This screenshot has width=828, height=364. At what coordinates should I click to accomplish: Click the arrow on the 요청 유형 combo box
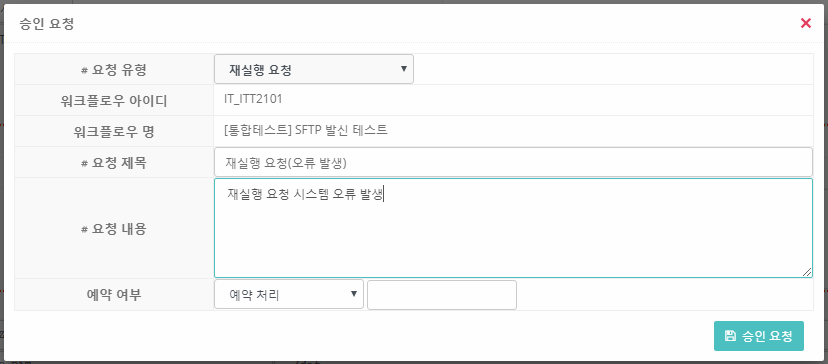click(404, 69)
